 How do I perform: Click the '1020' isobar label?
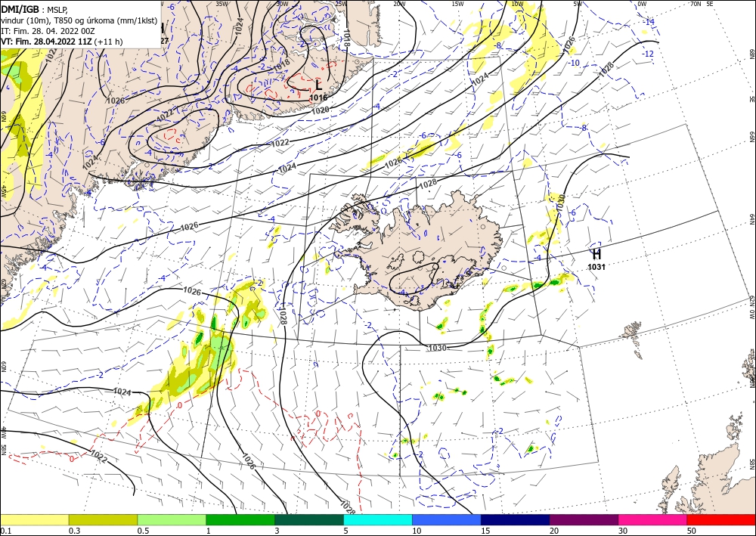pyautogui.click(x=321, y=111)
